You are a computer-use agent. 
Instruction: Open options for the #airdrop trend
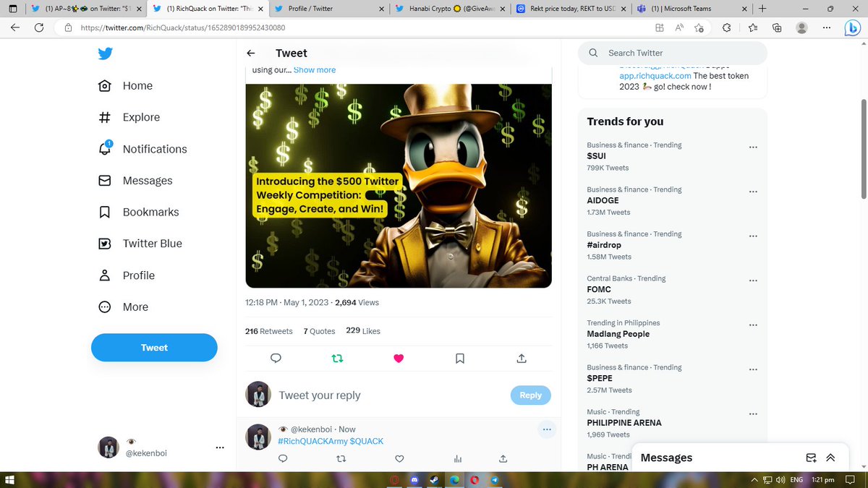(753, 236)
